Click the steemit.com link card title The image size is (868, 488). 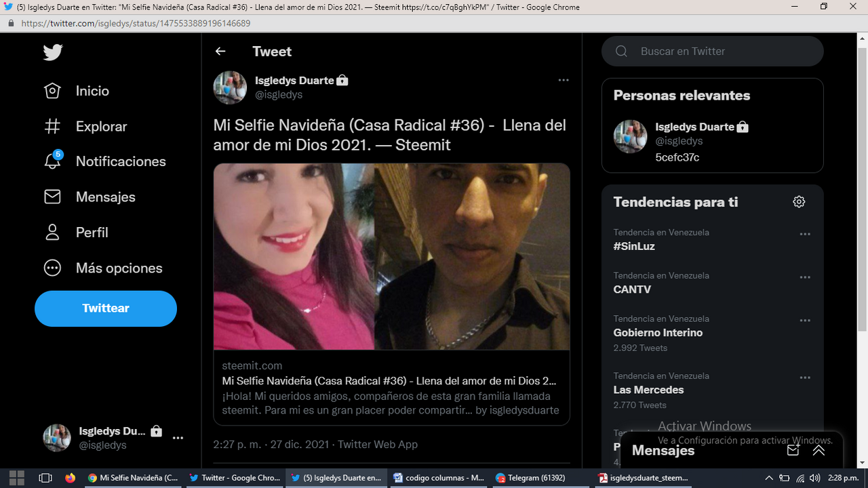389,381
